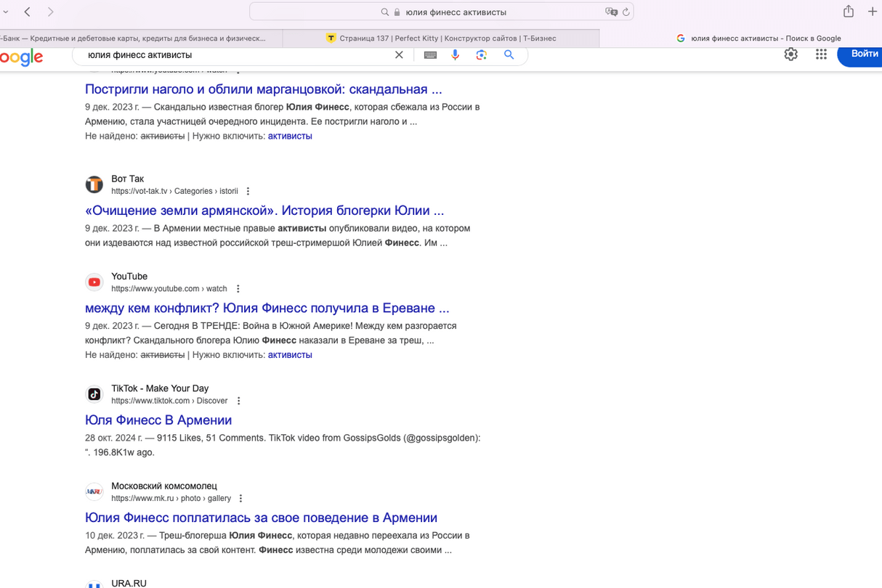
Task: Click the lock icon in the address bar
Action: point(397,12)
